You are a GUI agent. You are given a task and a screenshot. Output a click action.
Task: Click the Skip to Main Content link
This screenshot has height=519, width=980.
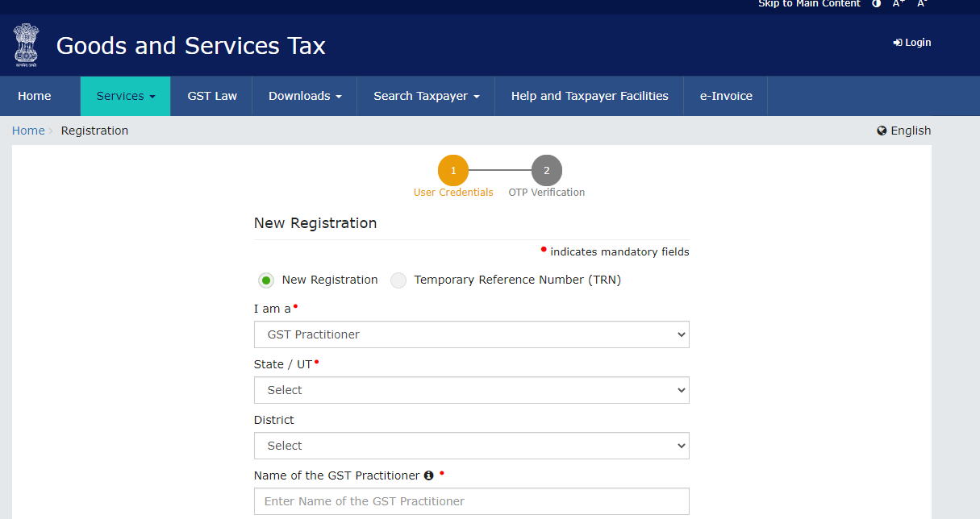pyautogui.click(x=809, y=4)
